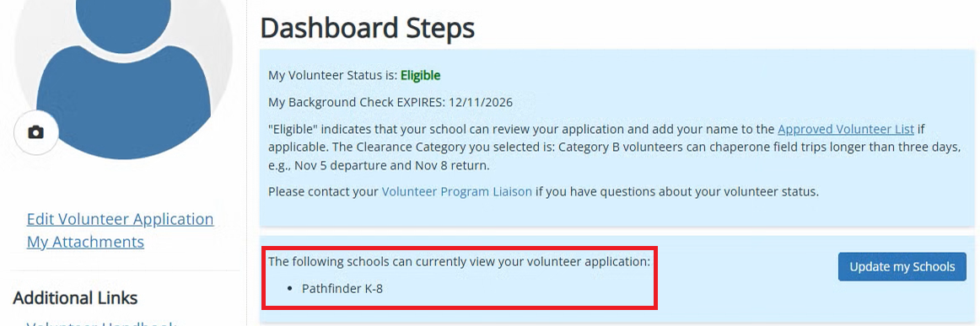Open the Approved Volunteer List link
980x326 pixels.
[x=846, y=129]
